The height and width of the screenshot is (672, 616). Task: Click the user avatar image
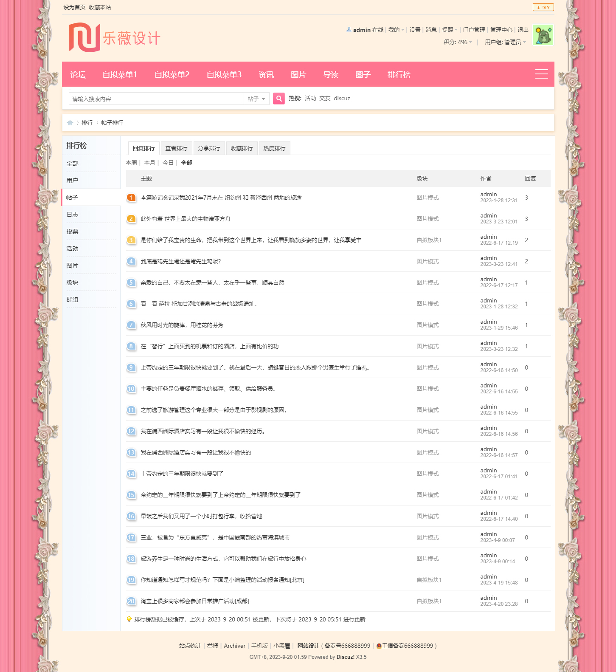(x=543, y=35)
